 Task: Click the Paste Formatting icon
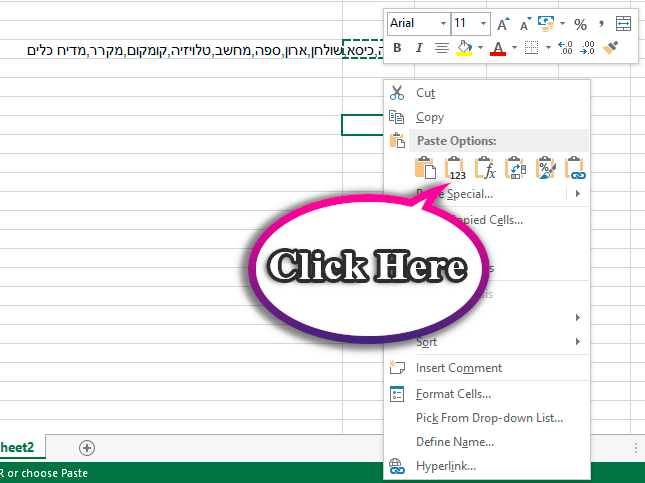546,168
